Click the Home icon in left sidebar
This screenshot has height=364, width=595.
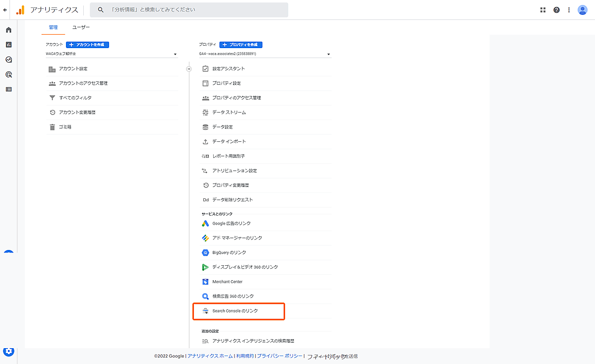tap(8, 30)
